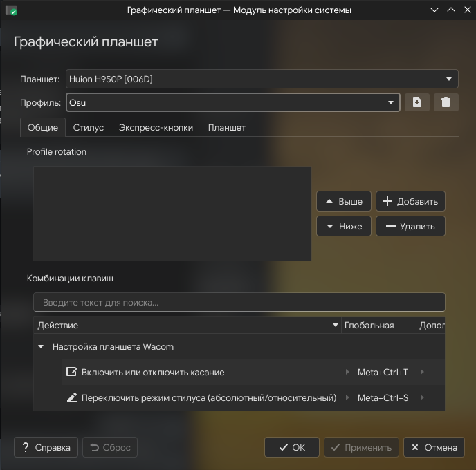Maximize window with title bar up chevron
Screen dimensions: 476x470
(x=451, y=10)
